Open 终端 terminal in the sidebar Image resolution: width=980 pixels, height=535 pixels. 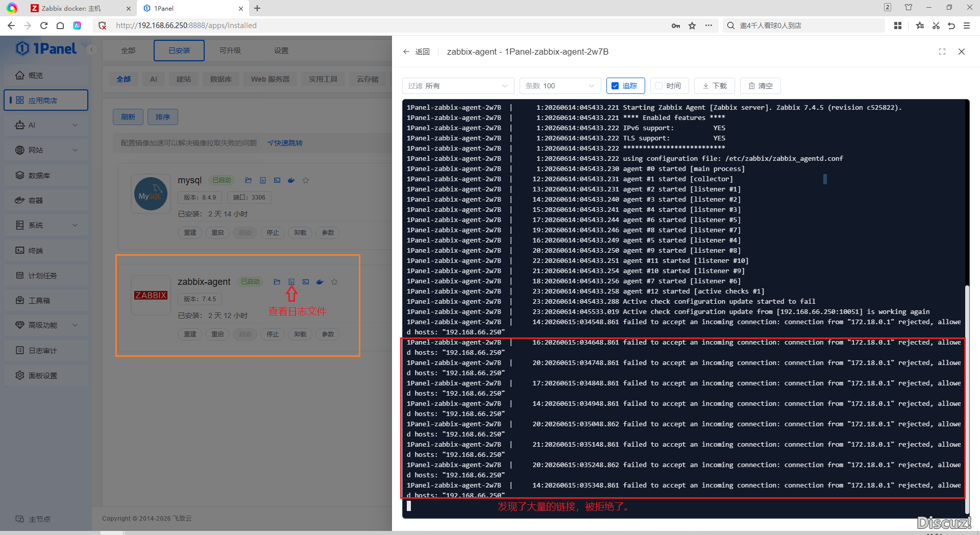46,250
